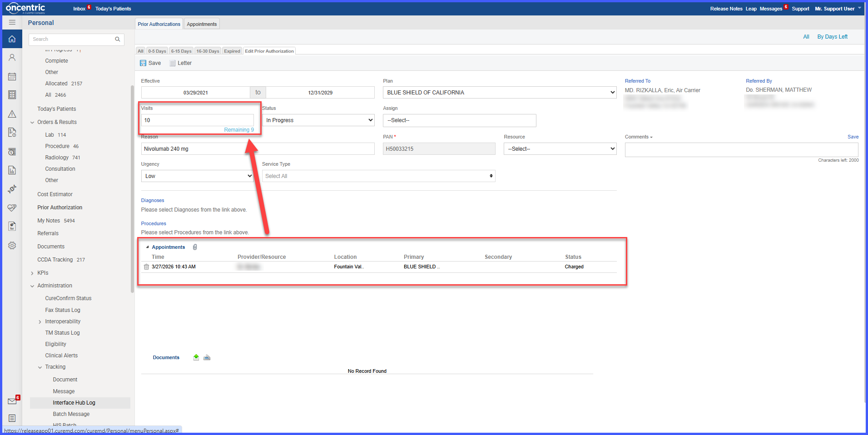The image size is (868, 435).
Task: Open the Status dropdown showing In Progress
Action: tap(318, 120)
